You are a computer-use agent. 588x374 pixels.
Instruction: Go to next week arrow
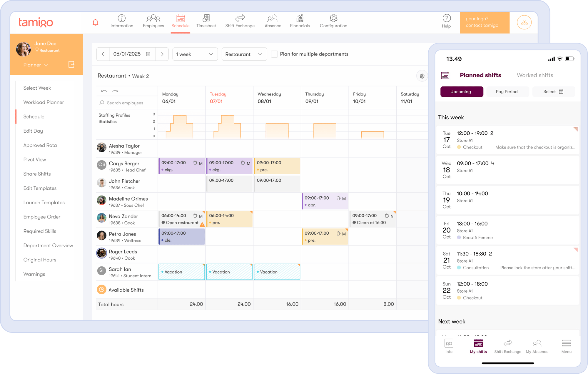click(x=162, y=54)
